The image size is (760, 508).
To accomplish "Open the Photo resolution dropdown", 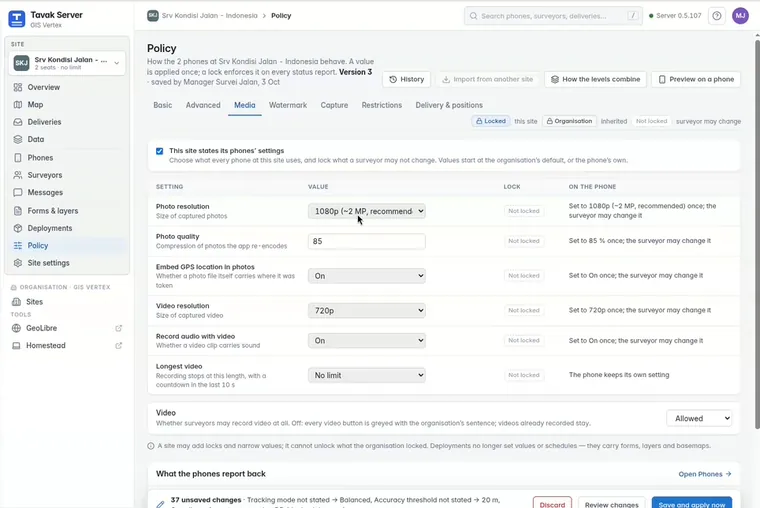I will (x=366, y=211).
